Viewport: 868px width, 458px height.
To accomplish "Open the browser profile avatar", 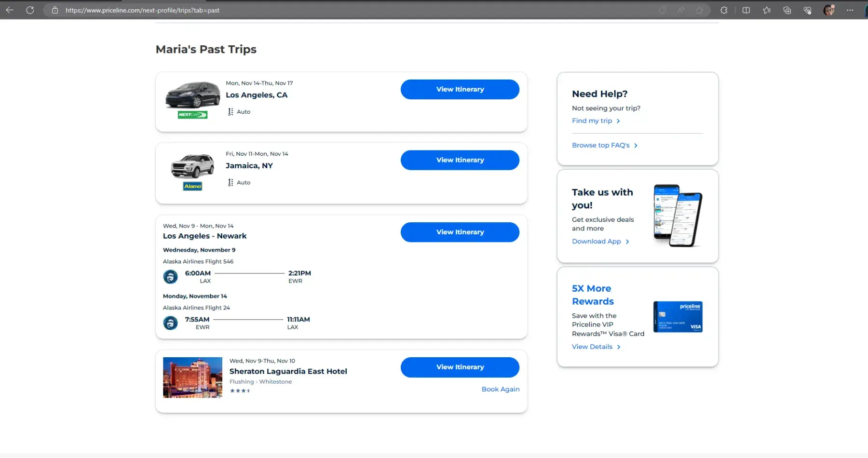I will coord(828,10).
